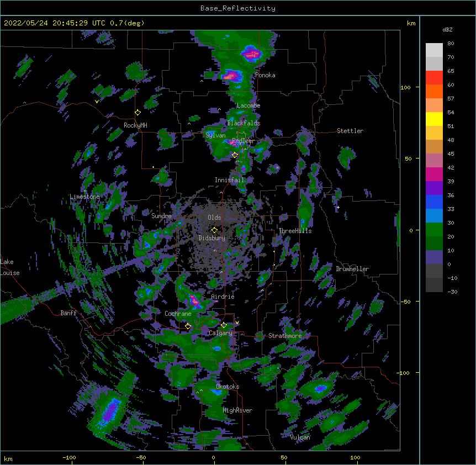Click the yellow V marker northwest of RockyMH
Image resolution: width=476 pixels, height=465 pixels.
point(97,102)
